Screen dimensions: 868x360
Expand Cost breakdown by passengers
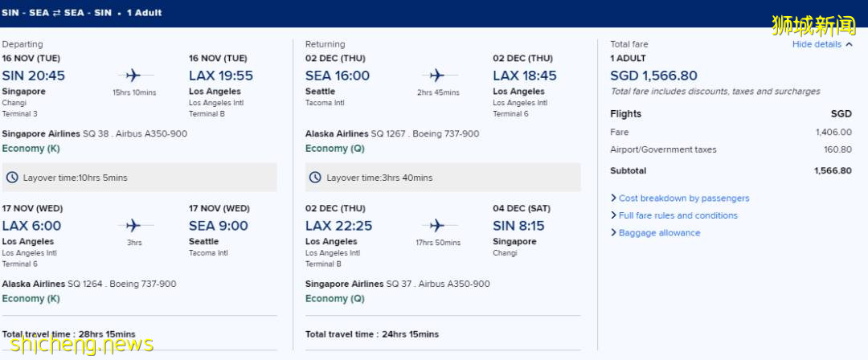683,198
